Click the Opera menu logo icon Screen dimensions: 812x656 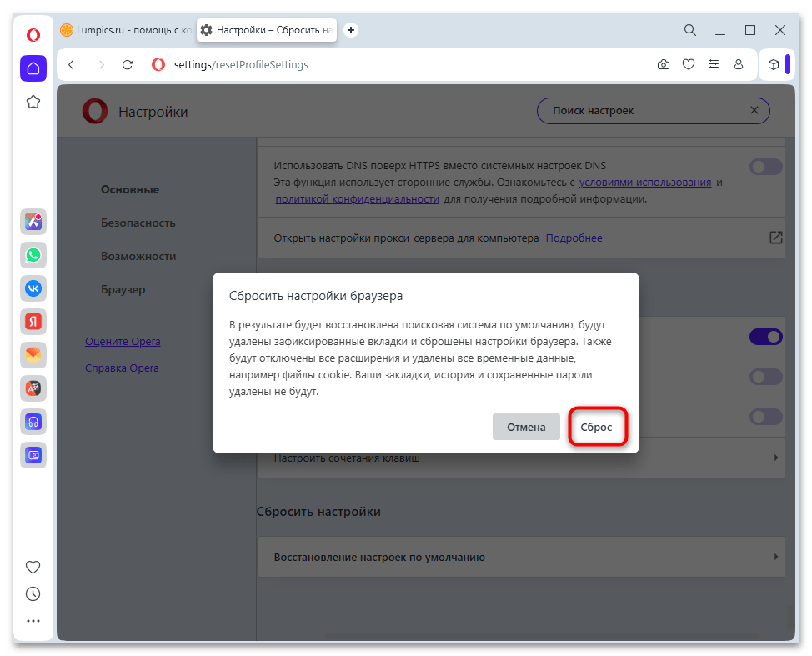point(33,35)
